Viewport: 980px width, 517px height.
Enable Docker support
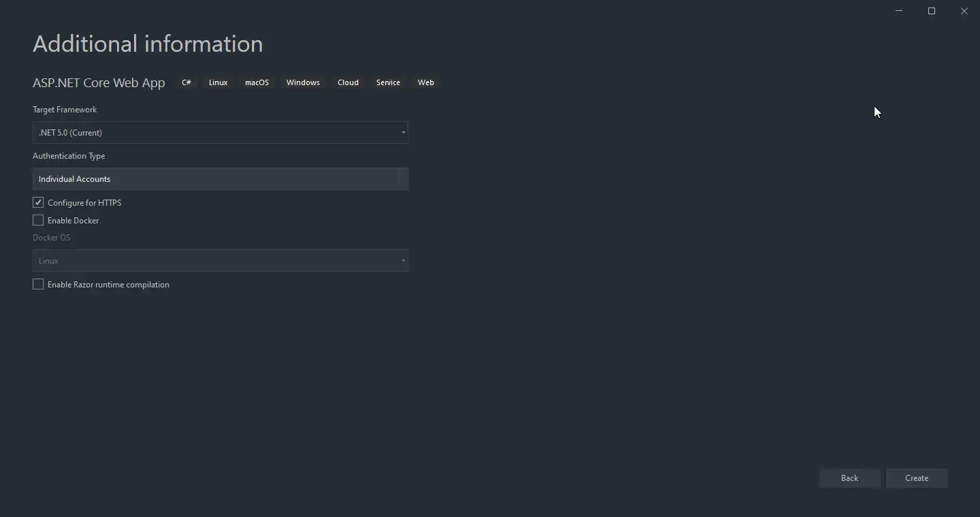pos(38,220)
